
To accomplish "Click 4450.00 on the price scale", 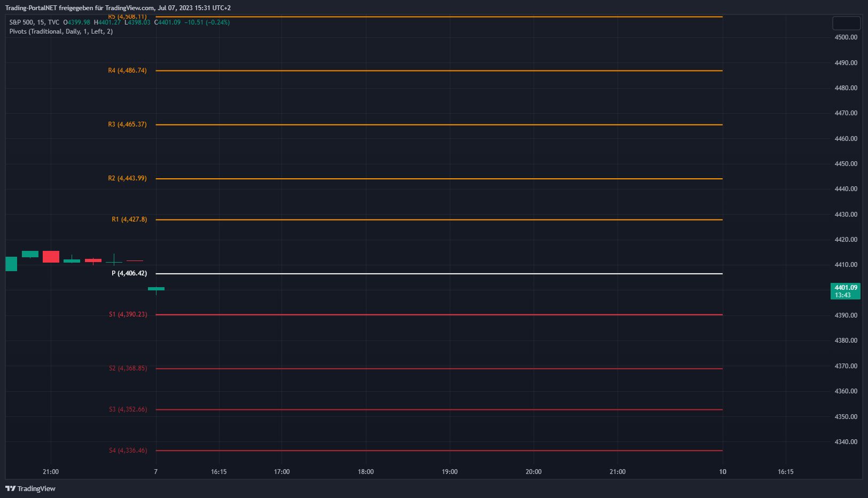I will point(846,164).
